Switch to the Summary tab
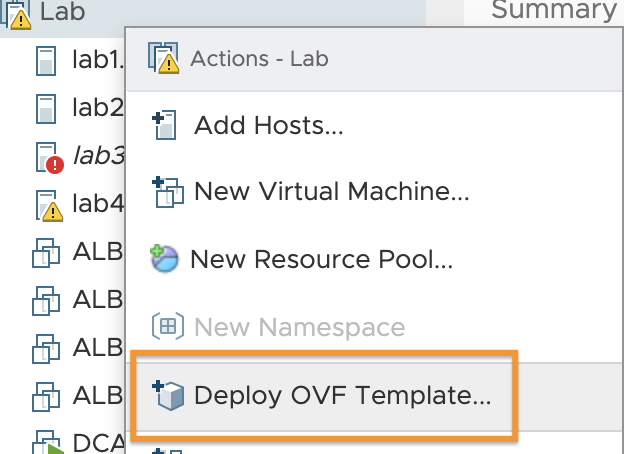 point(554,10)
